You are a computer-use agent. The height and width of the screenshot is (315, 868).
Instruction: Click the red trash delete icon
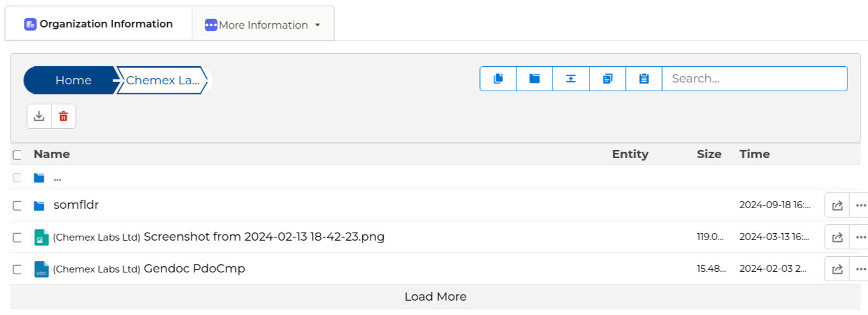(63, 116)
